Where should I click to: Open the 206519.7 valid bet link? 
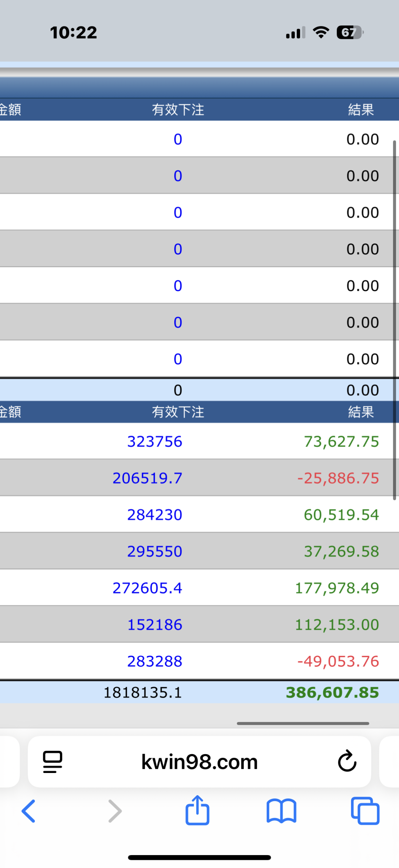[147, 478]
